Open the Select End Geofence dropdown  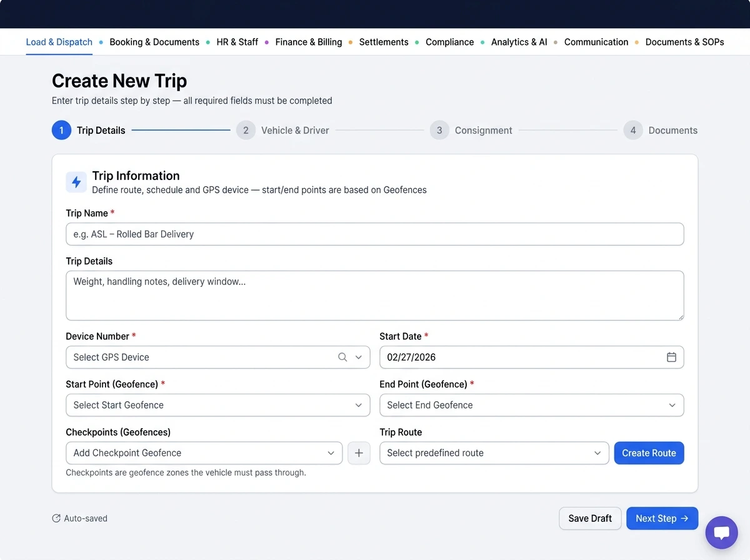coord(532,405)
